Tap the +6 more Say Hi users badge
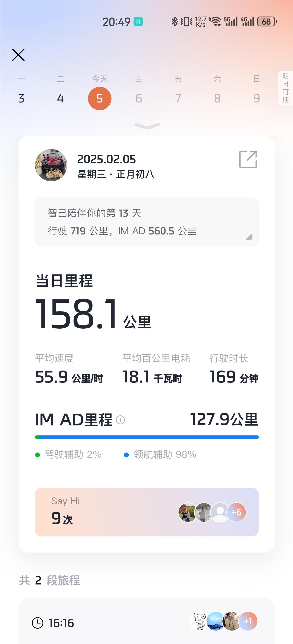 236,512
